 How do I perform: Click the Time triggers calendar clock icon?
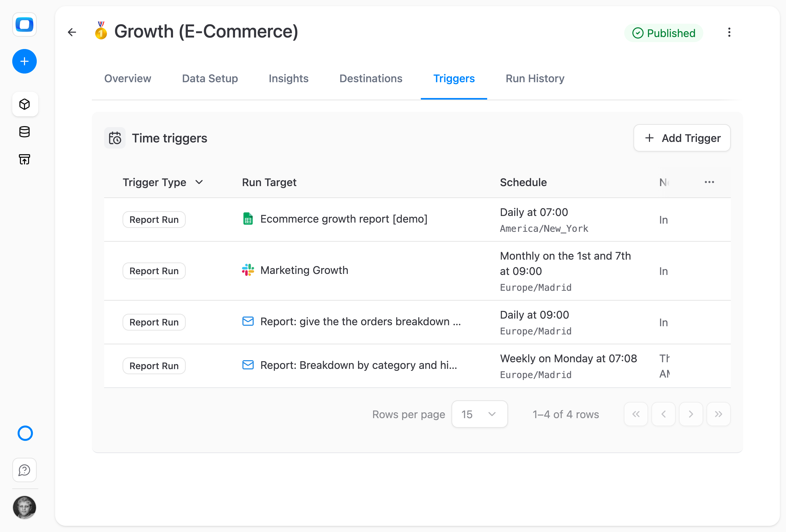pyautogui.click(x=115, y=138)
